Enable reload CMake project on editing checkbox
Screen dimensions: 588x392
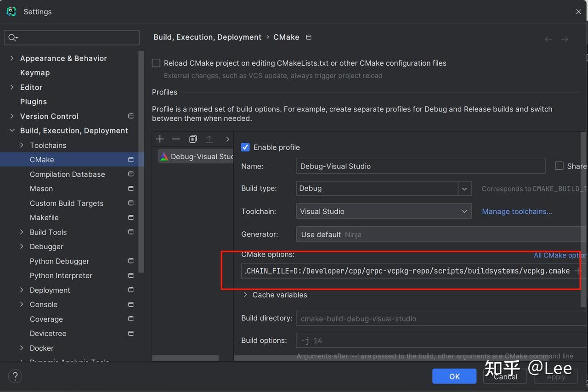pos(156,63)
